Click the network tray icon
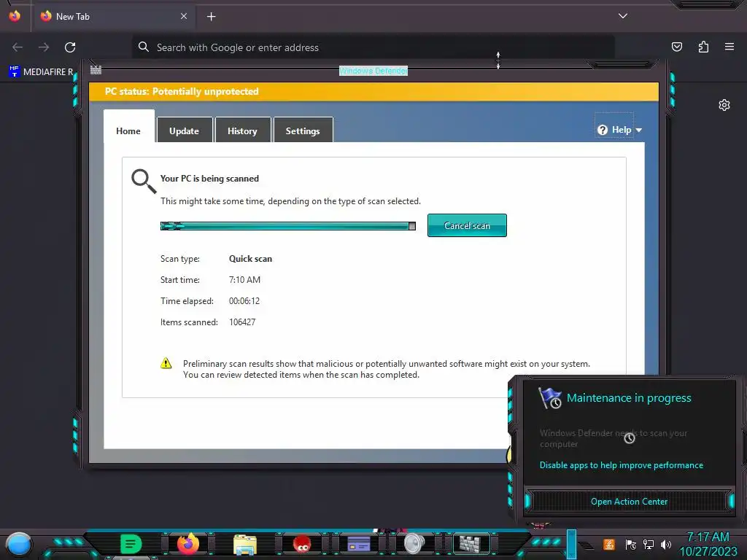The image size is (747, 560). pos(649,544)
